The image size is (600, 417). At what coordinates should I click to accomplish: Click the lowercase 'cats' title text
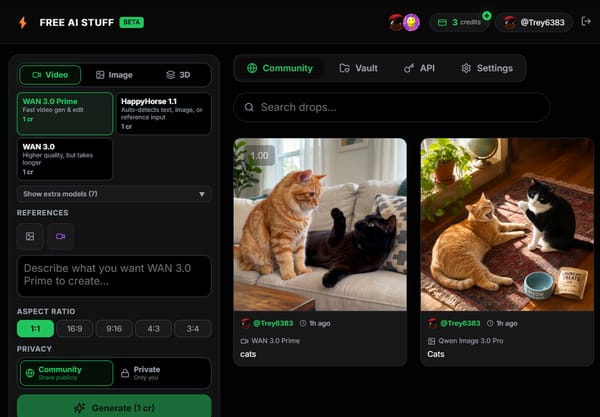tap(248, 354)
